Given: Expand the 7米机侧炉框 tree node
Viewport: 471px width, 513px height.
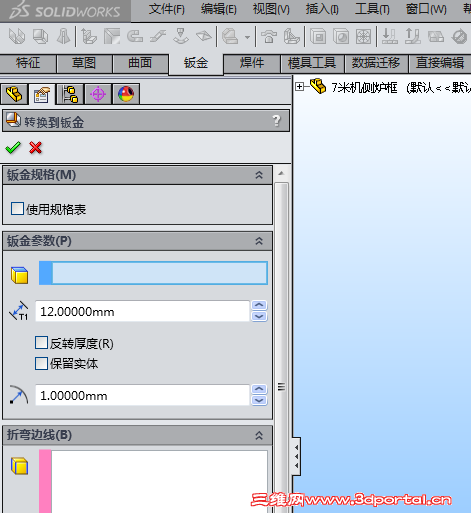Looking at the screenshot, I should (299, 87).
